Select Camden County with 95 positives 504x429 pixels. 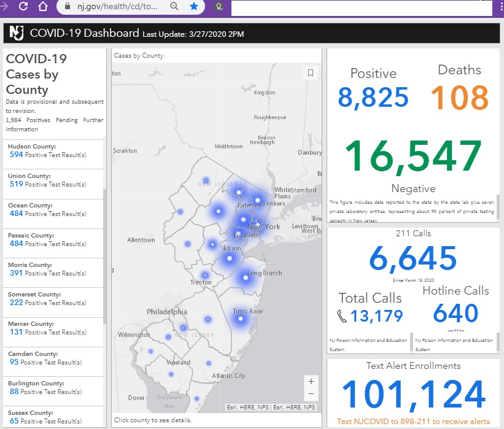coord(53,362)
